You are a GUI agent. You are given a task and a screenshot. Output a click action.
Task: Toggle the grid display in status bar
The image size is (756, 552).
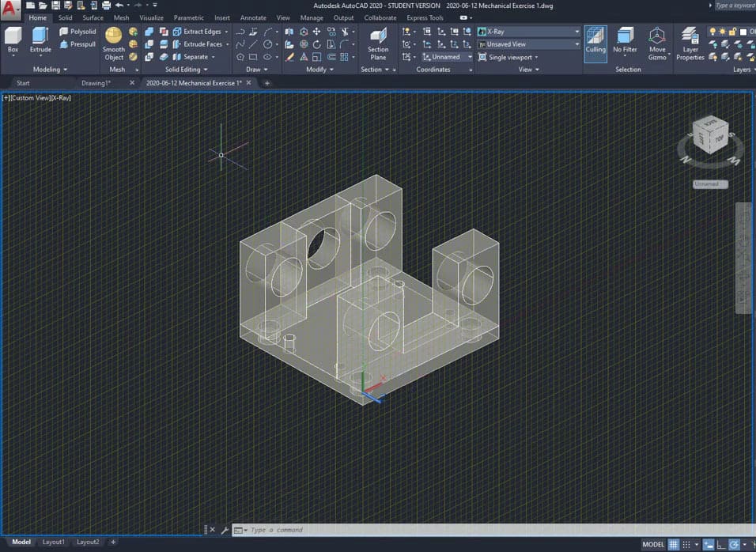673,545
